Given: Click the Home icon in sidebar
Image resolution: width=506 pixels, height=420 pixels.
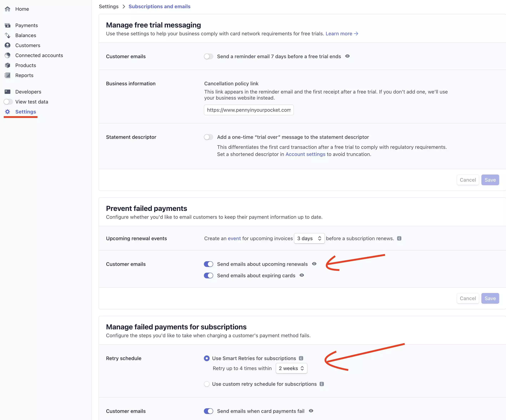Looking at the screenshot, I should (x=7, y=9).
